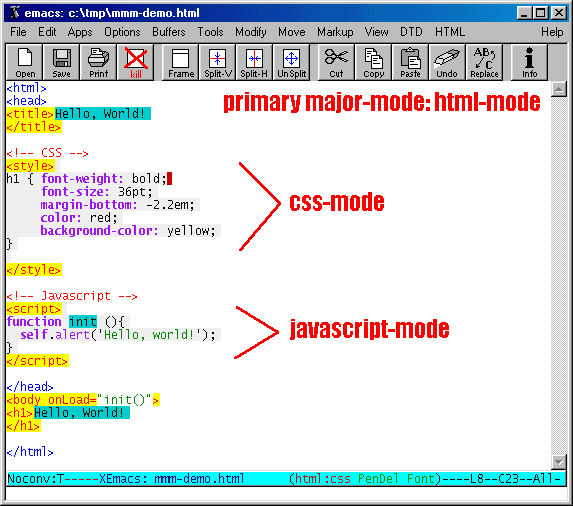
Task: Click the Frame toolbar icon
Action: pyautogui.click(x=181, y=62)
